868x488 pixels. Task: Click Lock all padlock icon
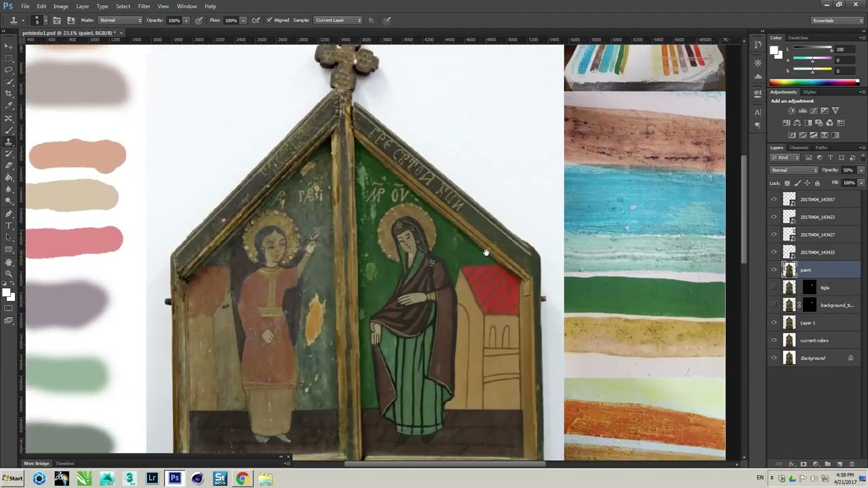tap(817, 183)
